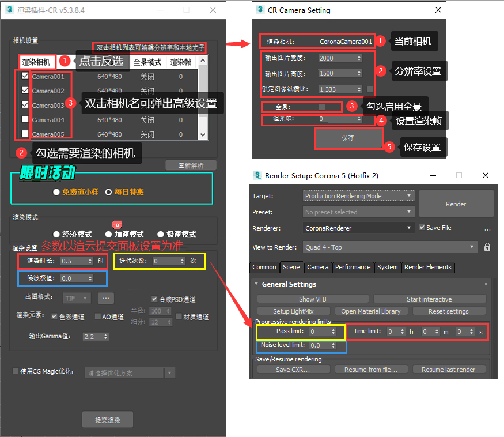The height and width of the screenshot is (437, 504).
Task: Choose 极速模式 render mode
Action: (161, 234)
